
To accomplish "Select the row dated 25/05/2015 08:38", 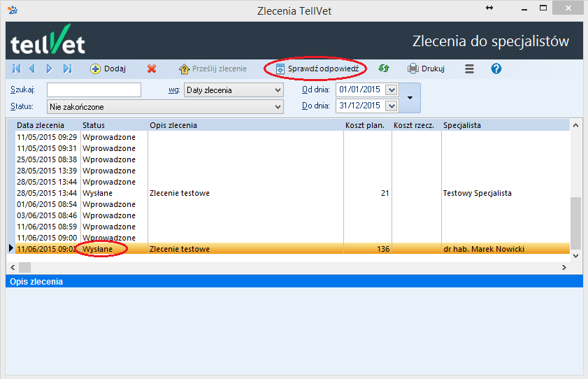I will pos(292,159).
